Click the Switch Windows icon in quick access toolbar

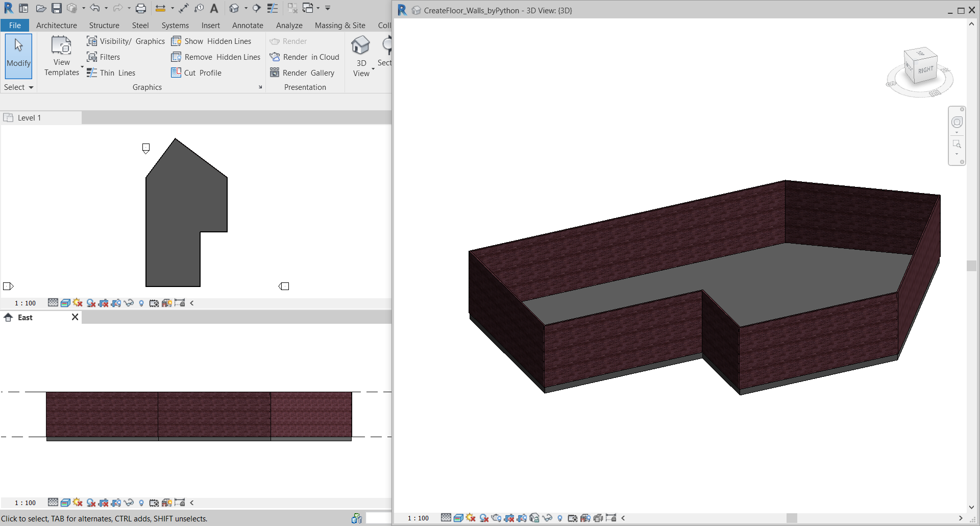[x=308, y=8]
